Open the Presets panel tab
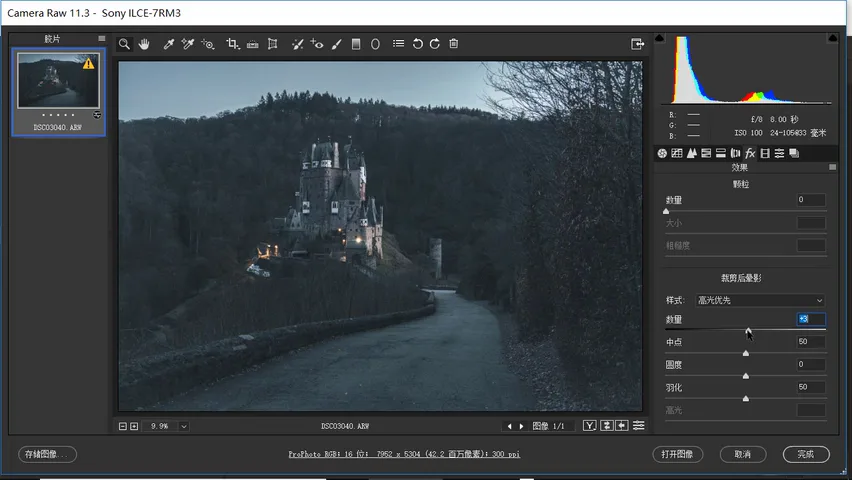This screenshot has height=480, width=852. pos(779,153)
